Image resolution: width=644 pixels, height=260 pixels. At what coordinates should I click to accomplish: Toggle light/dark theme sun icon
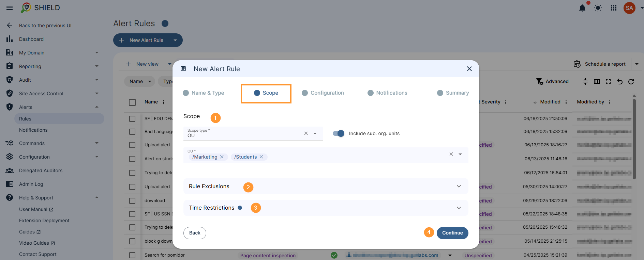tap(598, 8)
